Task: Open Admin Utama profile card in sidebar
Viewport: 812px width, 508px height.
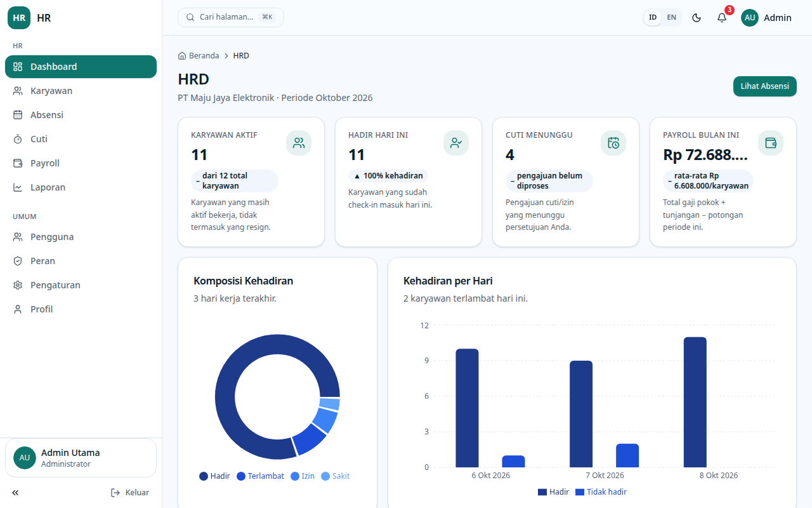Action: click(x=81, y=458)
